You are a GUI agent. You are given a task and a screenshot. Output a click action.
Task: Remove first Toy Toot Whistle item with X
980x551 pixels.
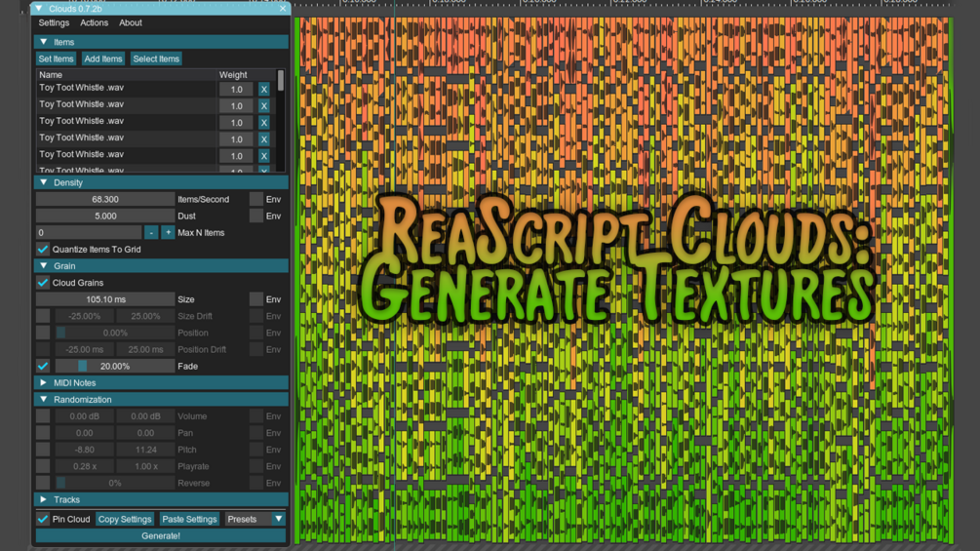pyautogui.click(x=263, y=90)
